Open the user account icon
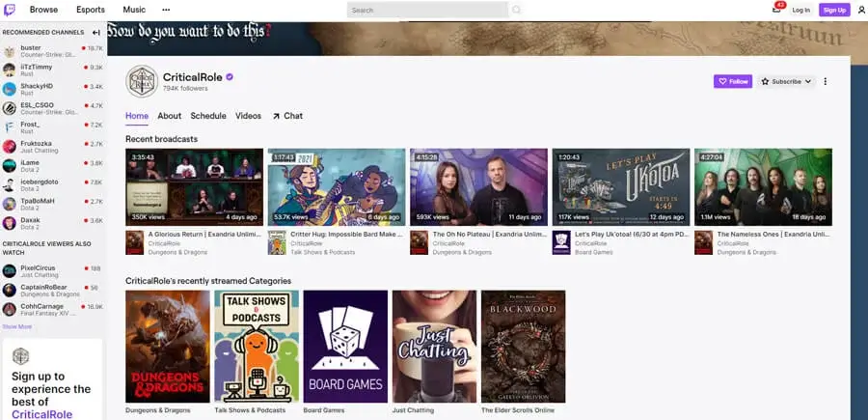868x420 pixels. 861,10
